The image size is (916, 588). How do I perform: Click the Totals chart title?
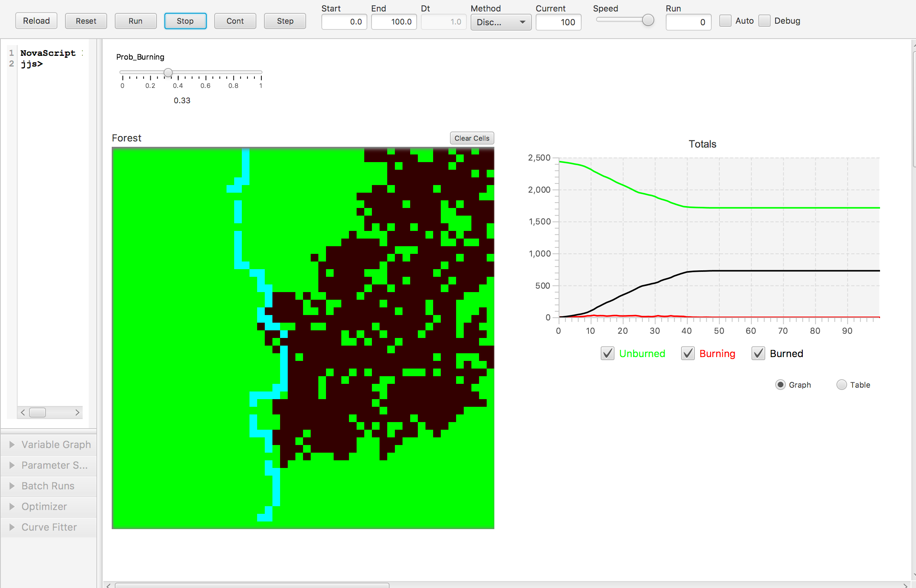[702, 144]
